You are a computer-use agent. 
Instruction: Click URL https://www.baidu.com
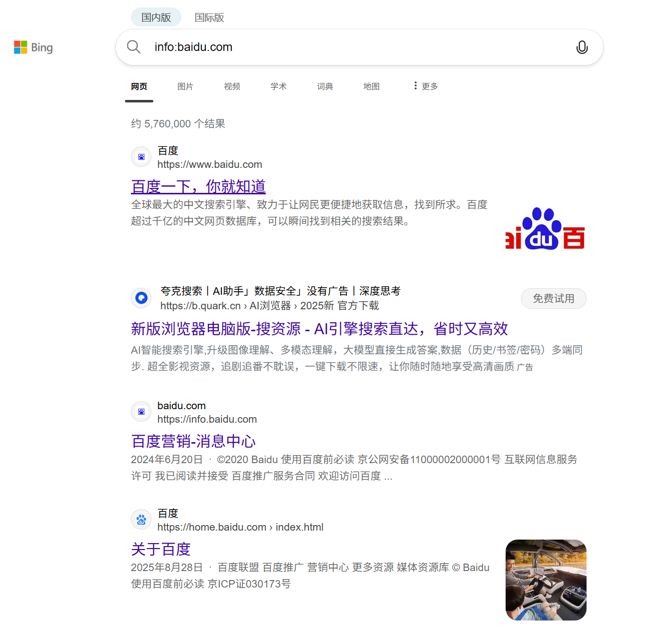(x=210, y=164)
